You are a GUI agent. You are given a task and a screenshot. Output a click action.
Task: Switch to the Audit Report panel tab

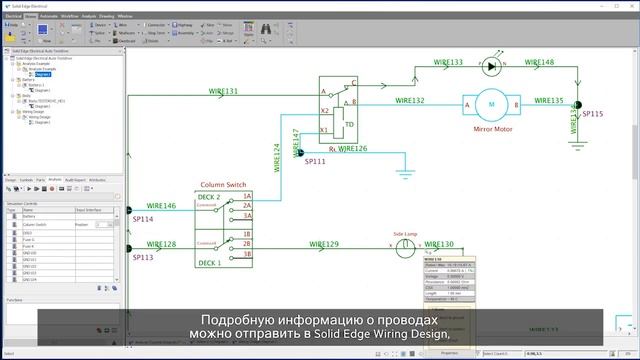pos(76,180)
